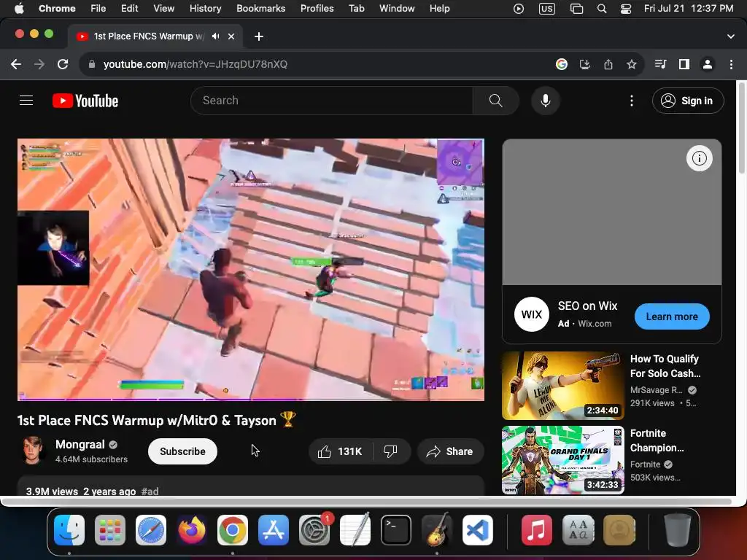Open the media control icon in toolbar

(x=660, y=64)
